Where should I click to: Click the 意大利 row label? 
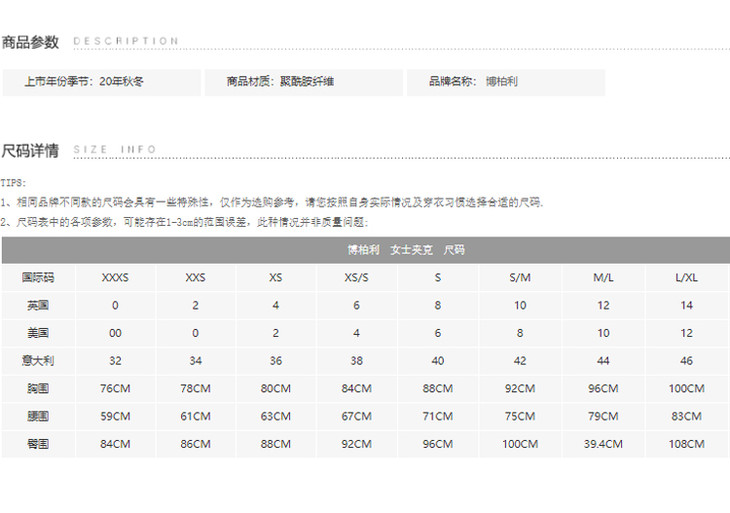(38, 360)
